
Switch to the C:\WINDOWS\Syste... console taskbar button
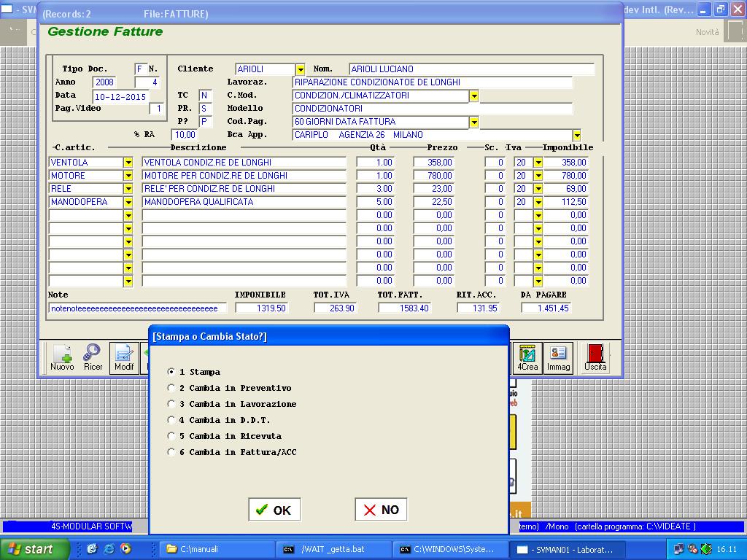(x=450, y=549)
